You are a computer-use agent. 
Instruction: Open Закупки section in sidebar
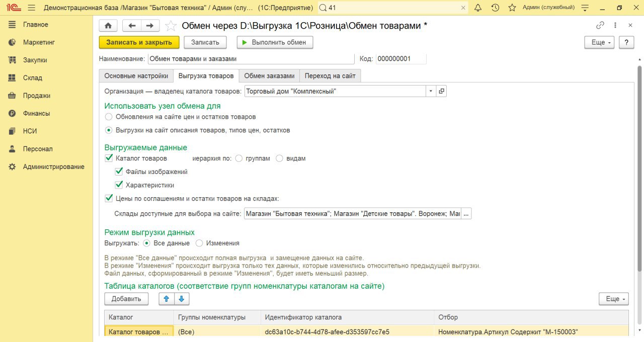46,60
